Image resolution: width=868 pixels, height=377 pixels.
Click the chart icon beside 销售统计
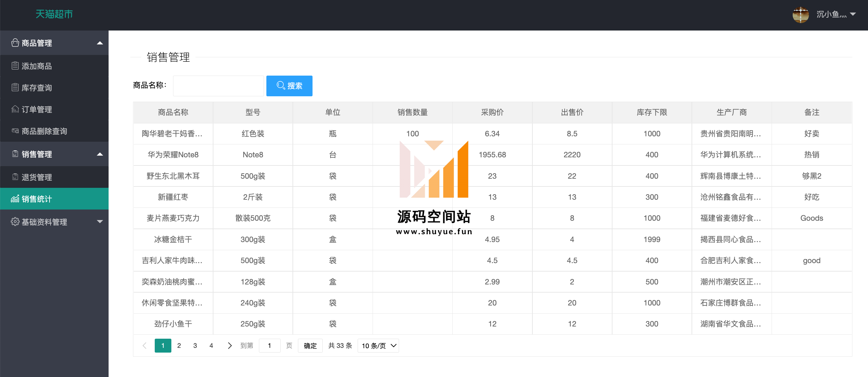(15, 199)
